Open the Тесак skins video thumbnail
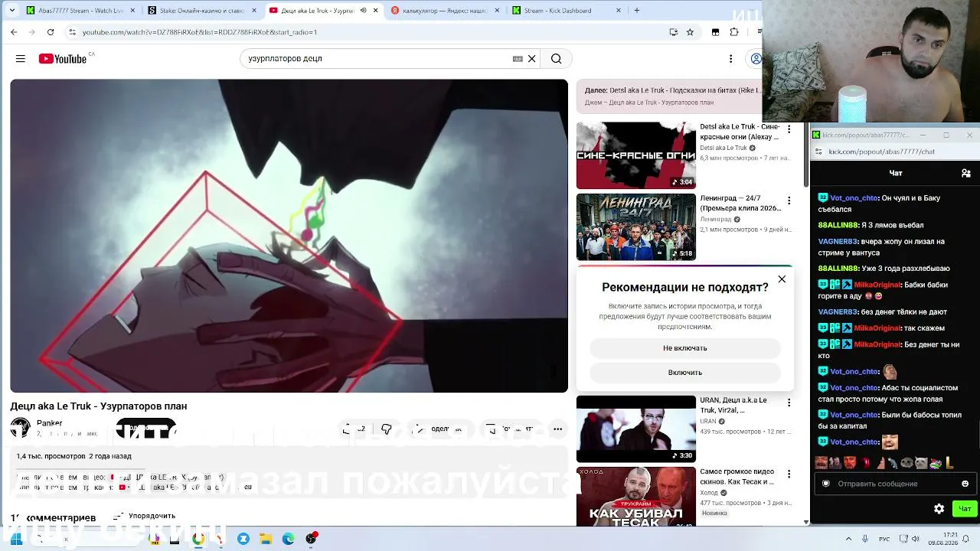This screenshot has width=980, height=551. click(636, 497)
